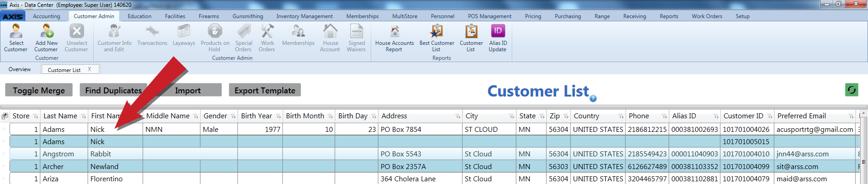Click the grid field chooser icon

coord(5,116)
